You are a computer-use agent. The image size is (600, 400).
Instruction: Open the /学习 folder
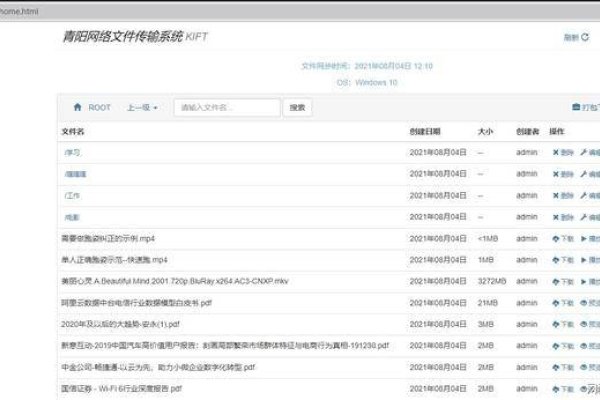click(x=72, y=152)
